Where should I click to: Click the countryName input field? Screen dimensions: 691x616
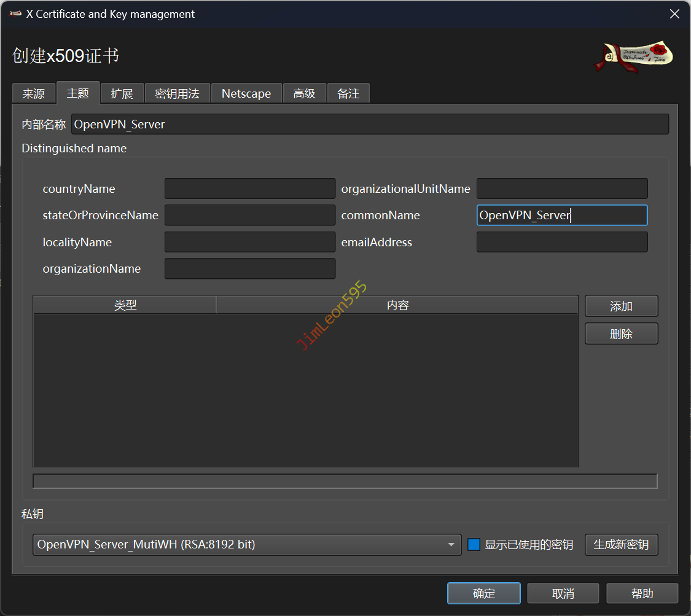250,189
